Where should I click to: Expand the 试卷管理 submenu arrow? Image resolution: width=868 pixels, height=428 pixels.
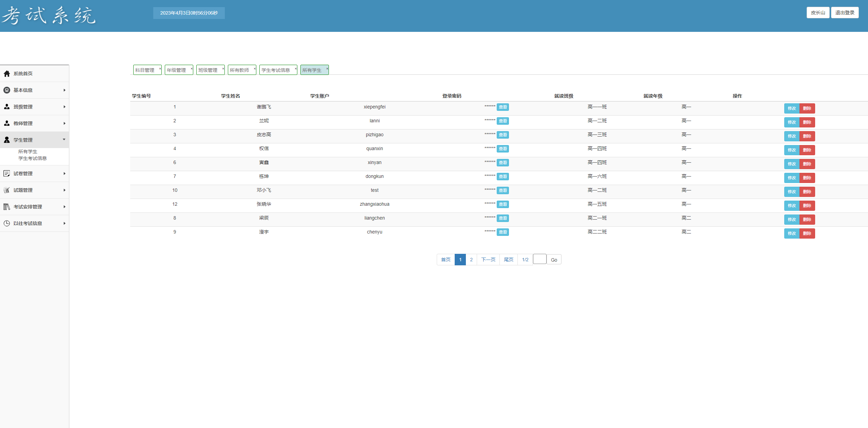pyautogui.click(x=64, y=174)
